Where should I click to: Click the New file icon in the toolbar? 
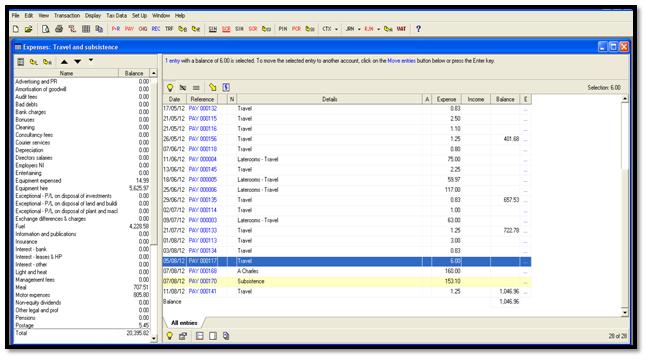16,29
